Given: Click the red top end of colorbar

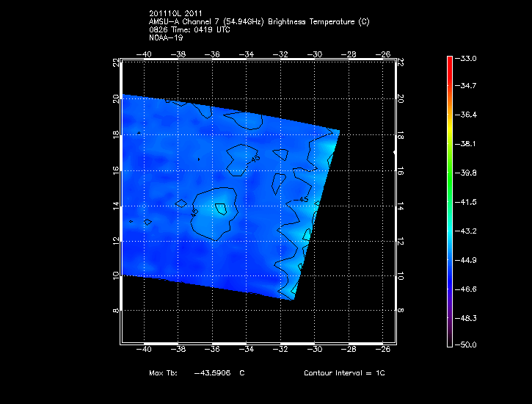Looking at the screenshot, I should coord(448,61).
